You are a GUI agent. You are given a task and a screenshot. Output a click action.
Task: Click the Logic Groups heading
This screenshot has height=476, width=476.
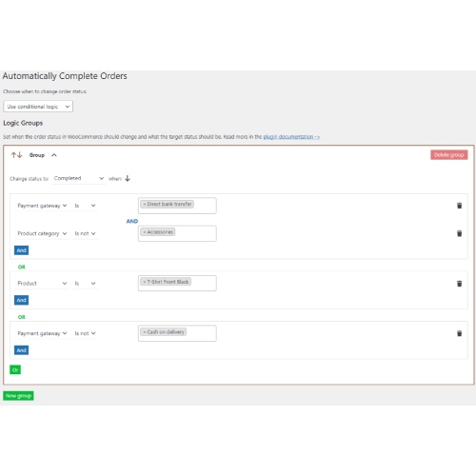click(x=23, y=123)
